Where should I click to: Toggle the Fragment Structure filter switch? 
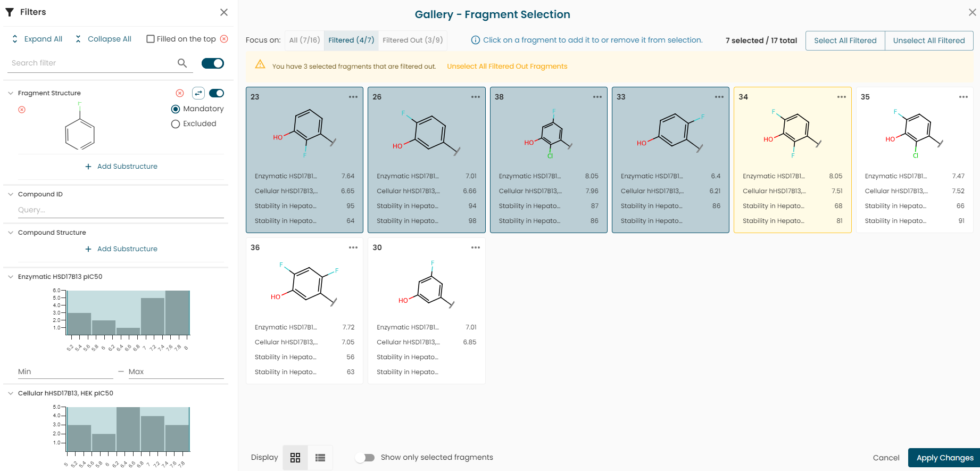(x=217, y=93)
